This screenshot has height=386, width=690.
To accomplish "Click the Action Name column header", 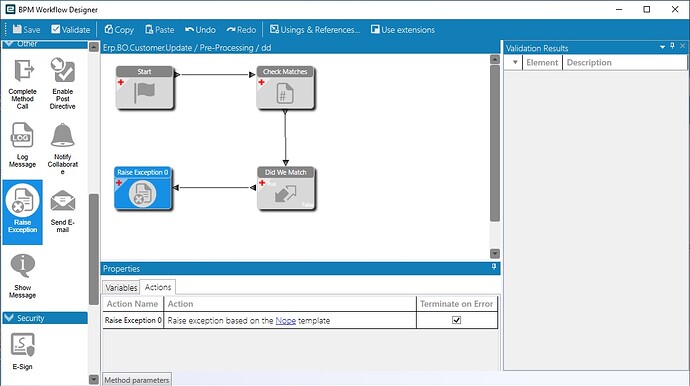I will click(133, 304).
